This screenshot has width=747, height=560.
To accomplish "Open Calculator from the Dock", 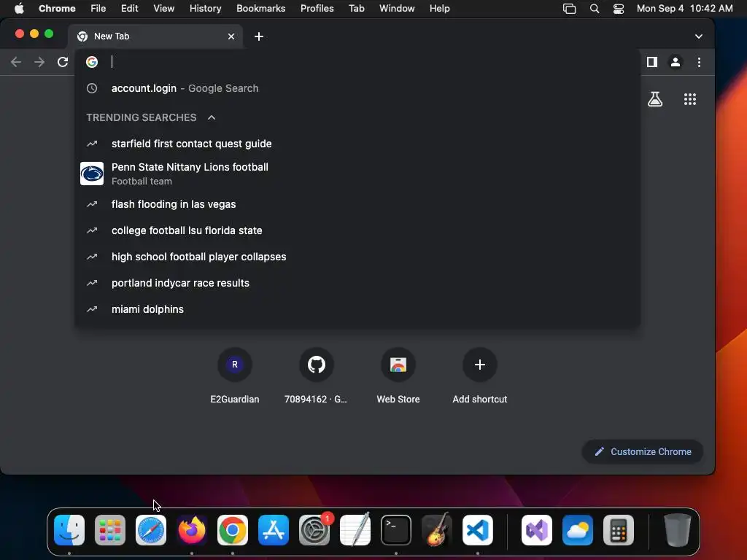I will [x=619, y=530].
